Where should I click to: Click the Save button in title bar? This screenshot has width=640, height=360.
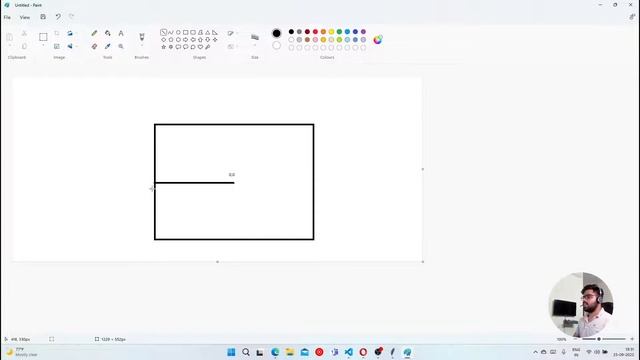43,17
